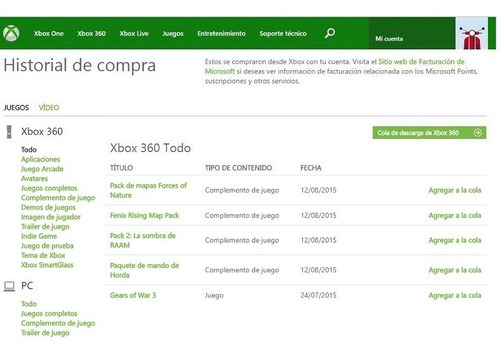500x362 pixels.
Task: Open Gears of War 3 title
Action: 133,295
